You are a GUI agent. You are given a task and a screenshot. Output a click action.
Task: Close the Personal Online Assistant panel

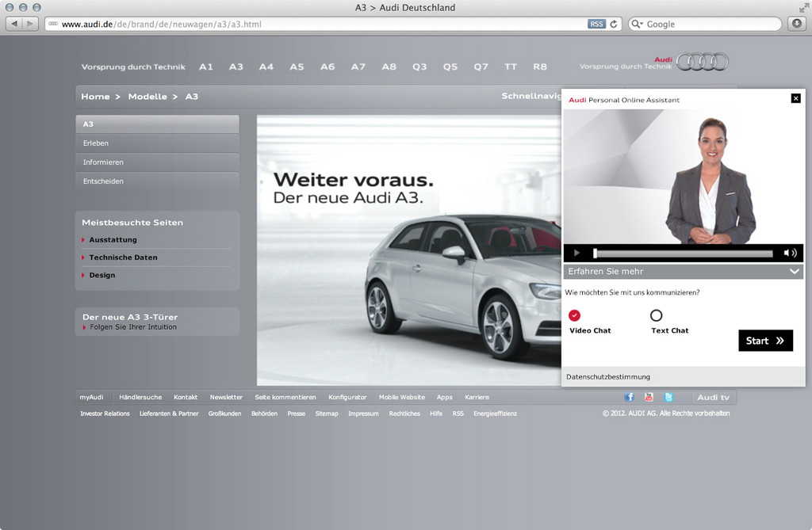click(x=796, y=98)
